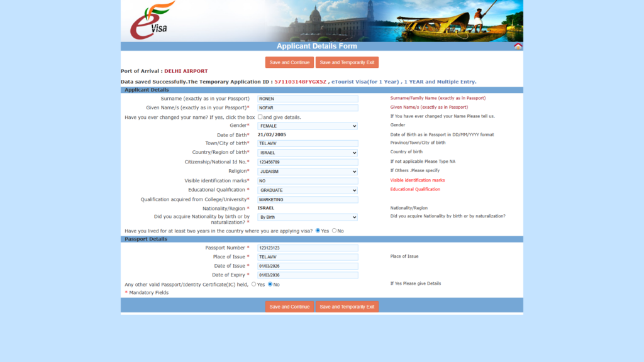Image resolution: width=644 pixels, height=362 pixels.
Task: Choose No for other passport/identity certificate
Action: click(270, 284)
